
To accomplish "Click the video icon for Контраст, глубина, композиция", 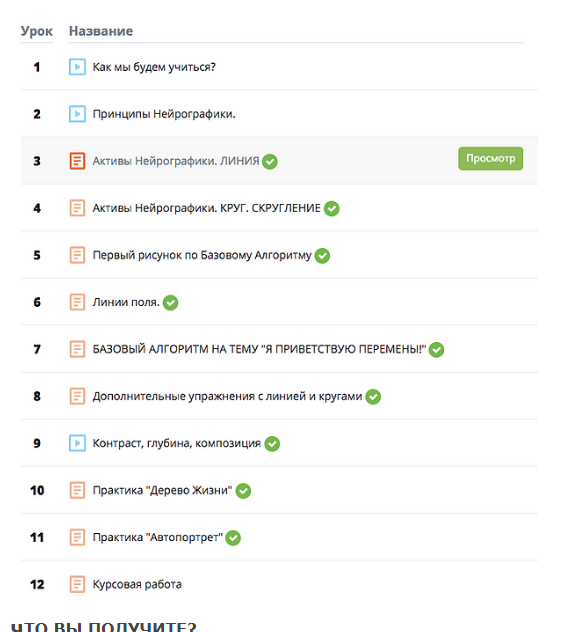I will click(77, 443).
